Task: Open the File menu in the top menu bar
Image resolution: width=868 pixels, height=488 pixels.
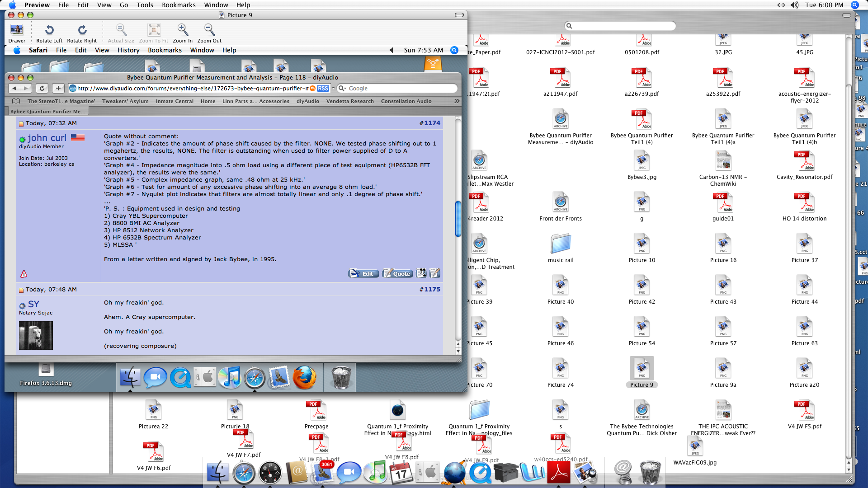Action: (x=63, y=5)
